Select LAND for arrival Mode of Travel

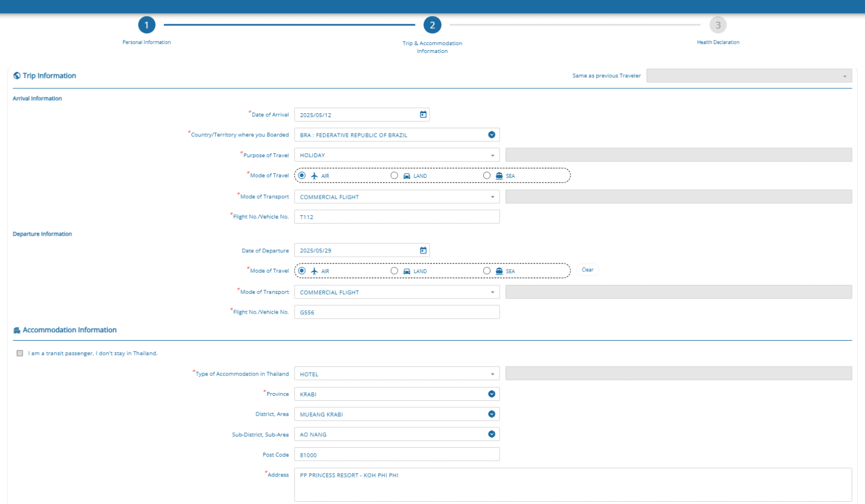pos(394,176)
